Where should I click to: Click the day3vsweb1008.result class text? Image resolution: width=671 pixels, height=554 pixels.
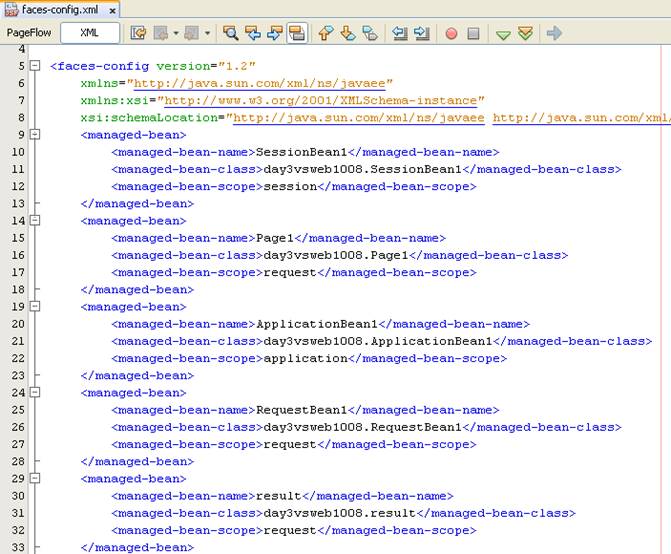(340, 513)
